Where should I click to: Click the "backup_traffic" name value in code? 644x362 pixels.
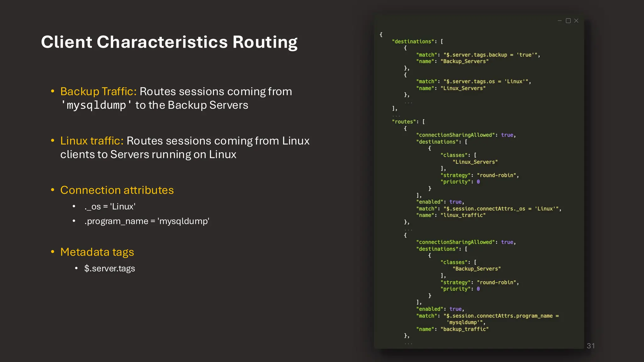click(464, 329)
